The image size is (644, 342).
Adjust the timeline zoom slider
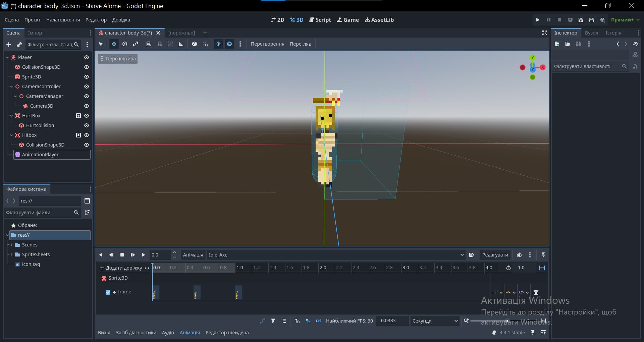click(507, 321)
